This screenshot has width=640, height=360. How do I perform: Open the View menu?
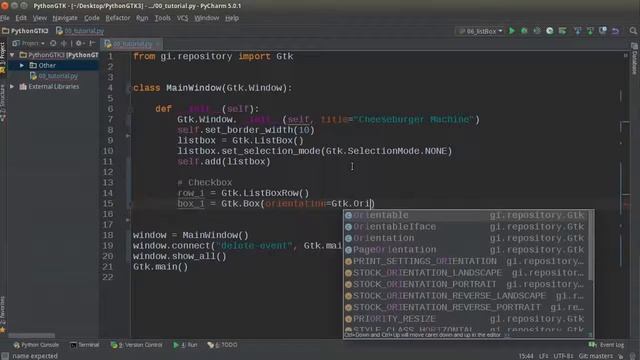[40, 18]
